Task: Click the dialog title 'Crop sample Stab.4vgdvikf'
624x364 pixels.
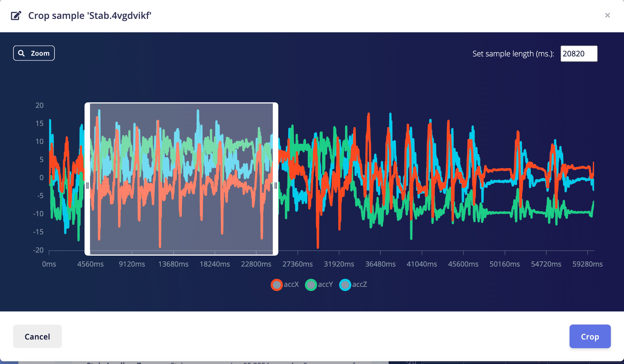Action: click(90, 16)
